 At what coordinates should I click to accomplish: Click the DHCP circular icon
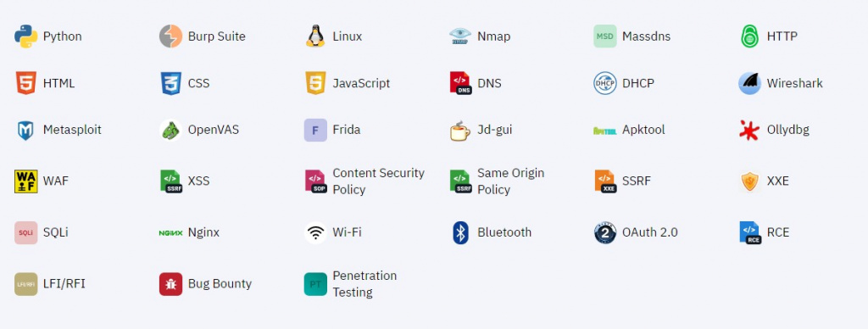(605, 84)
